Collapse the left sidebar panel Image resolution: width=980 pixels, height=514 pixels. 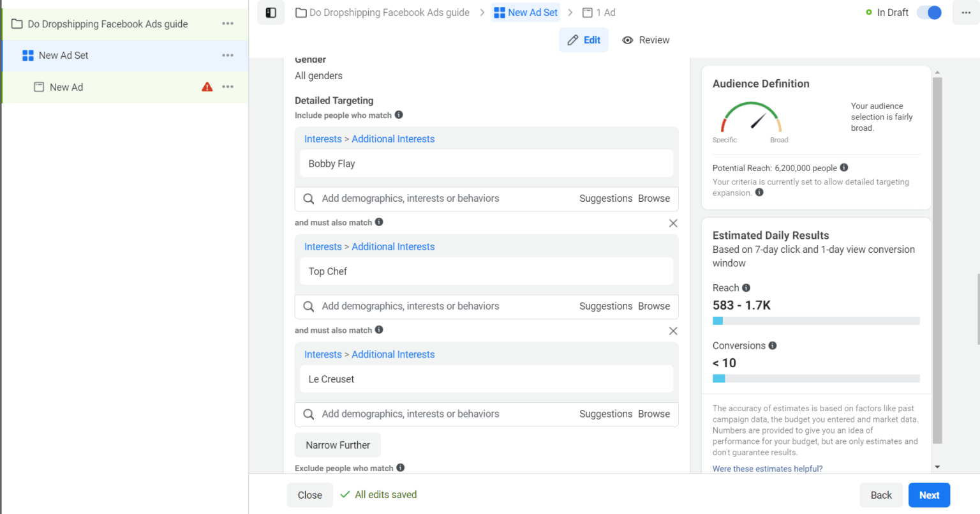(x=271, y=12)
